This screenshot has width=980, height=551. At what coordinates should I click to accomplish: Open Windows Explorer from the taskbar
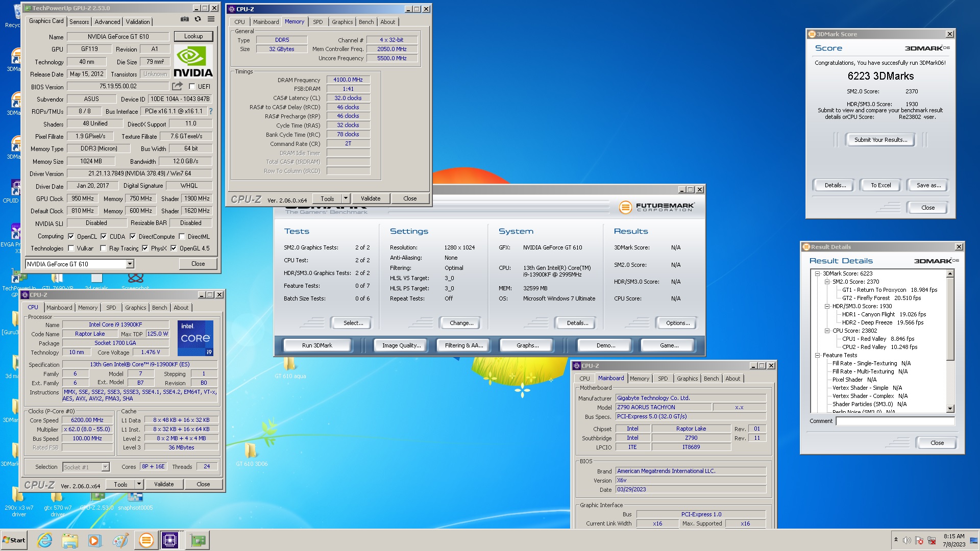(70, 540)
